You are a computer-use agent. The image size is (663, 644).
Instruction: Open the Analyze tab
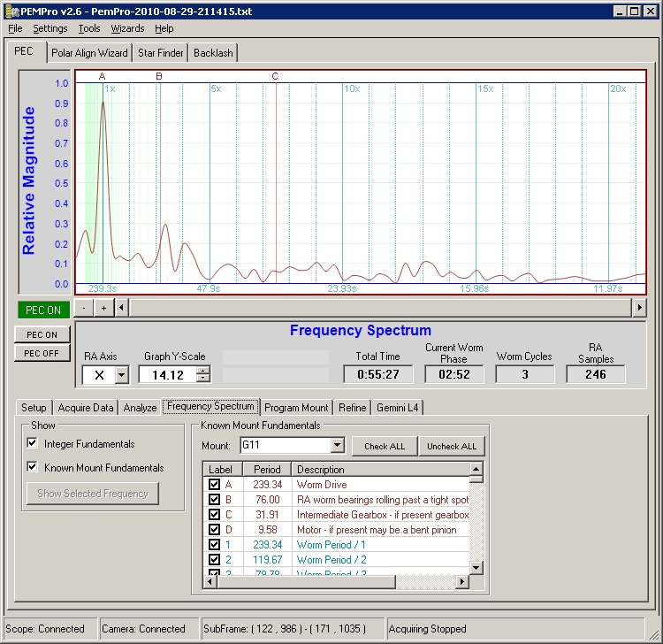pyautogui.click(x=140, y=408)
